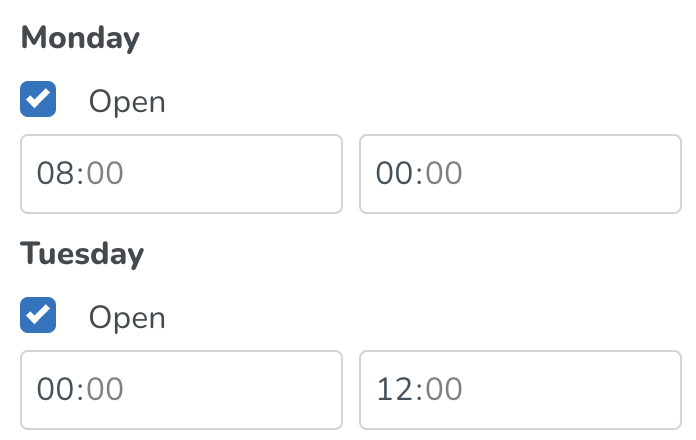
Task: Click the Tuesday day heading
Action: pos(82,254)
